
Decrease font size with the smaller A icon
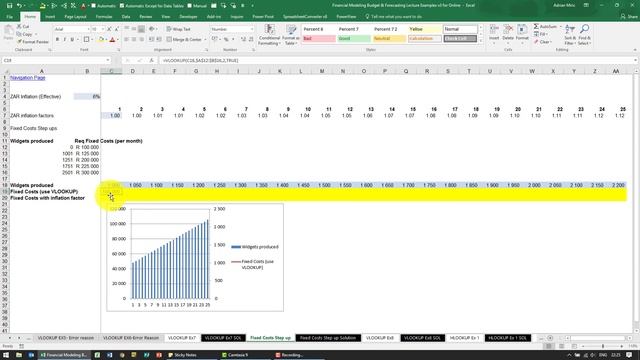(x=116, y=29)
